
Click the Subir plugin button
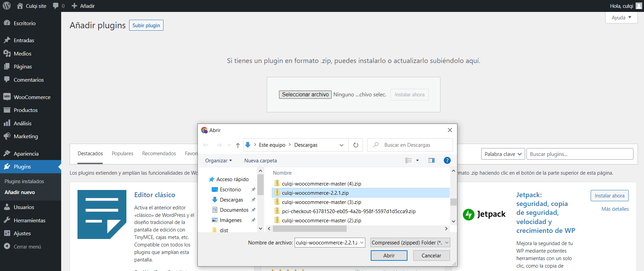(x=146, y=25)
